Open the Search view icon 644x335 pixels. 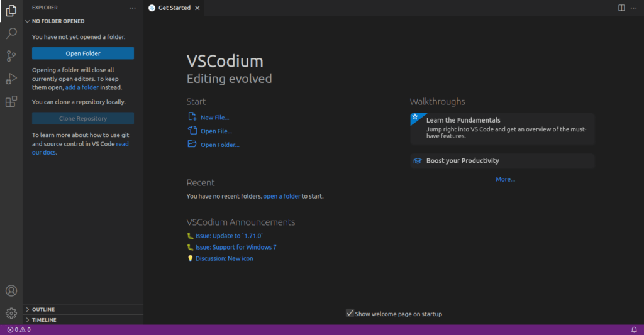pos(11,33)
